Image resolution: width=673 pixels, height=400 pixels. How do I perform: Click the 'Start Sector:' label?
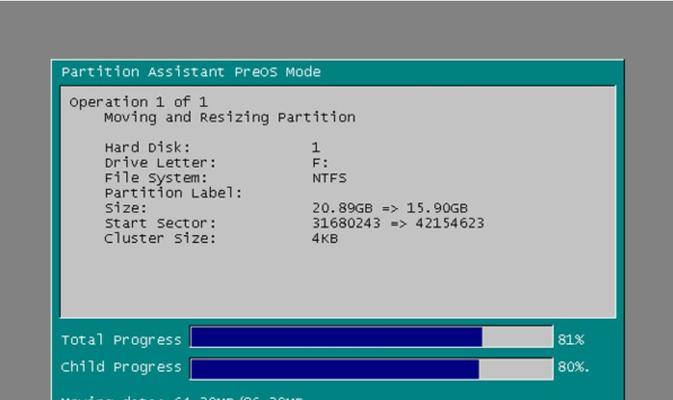[161, 223]
